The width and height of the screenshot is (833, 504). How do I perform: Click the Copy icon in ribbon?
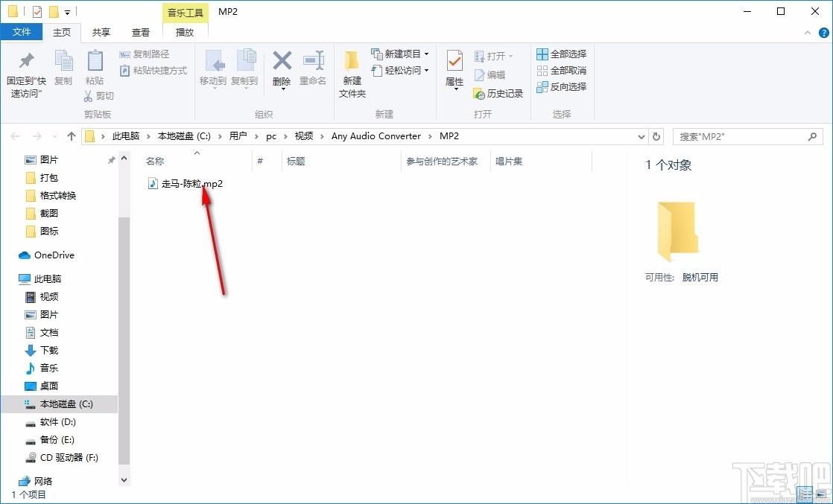[63, 68]
